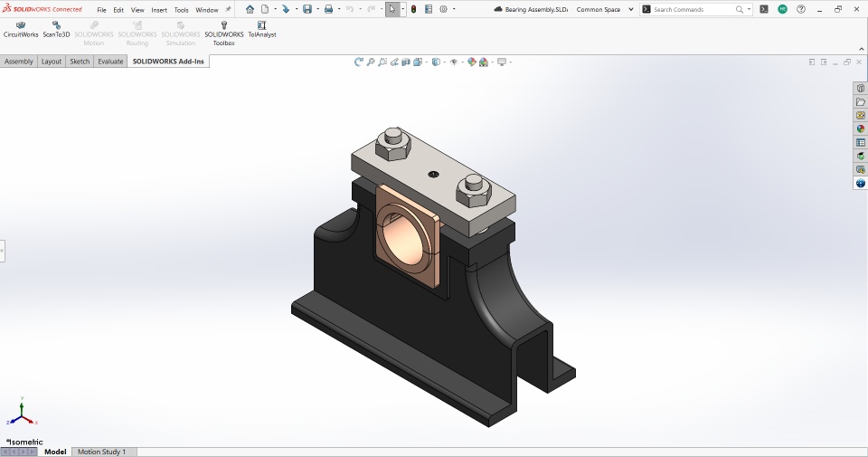Open the CircuitWorks add-in
This screenshot has width=868, height=457.
[21, 30]
